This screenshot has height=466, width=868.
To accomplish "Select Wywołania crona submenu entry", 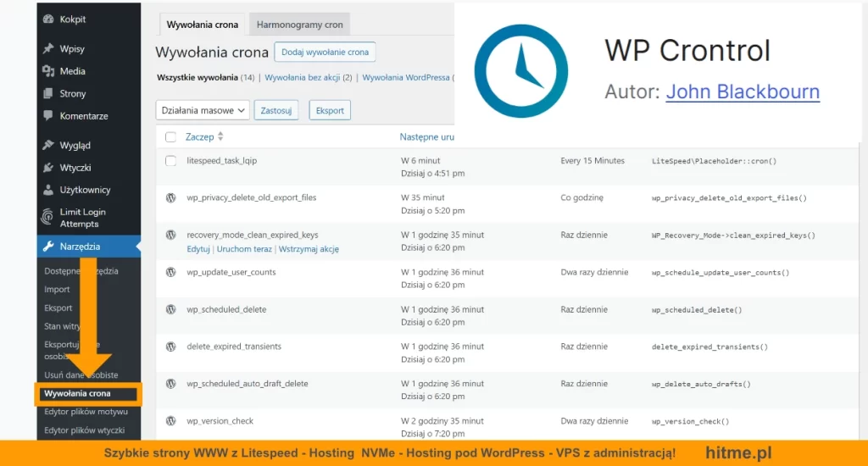I will [77, 393].
